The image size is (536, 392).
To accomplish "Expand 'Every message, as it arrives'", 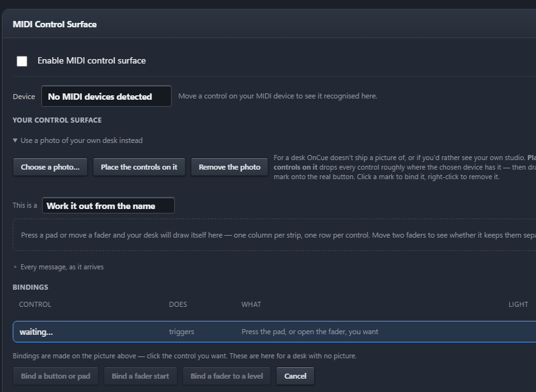I will coord(58,267).
